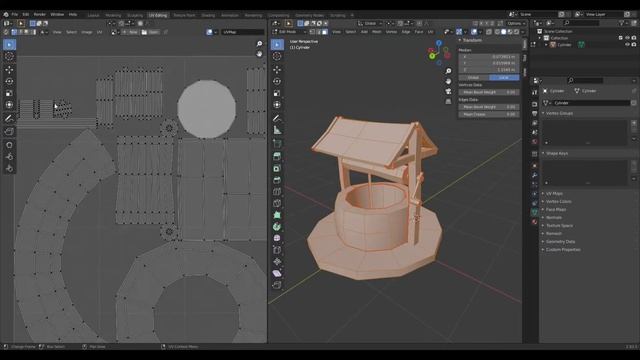Open the Render menu
Screen dimensions: 640x360
click(40, 14)
